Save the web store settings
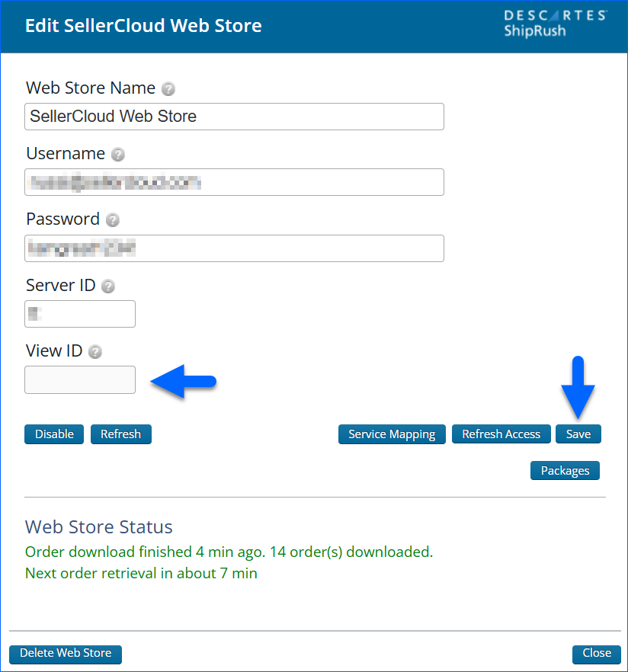 578,434
